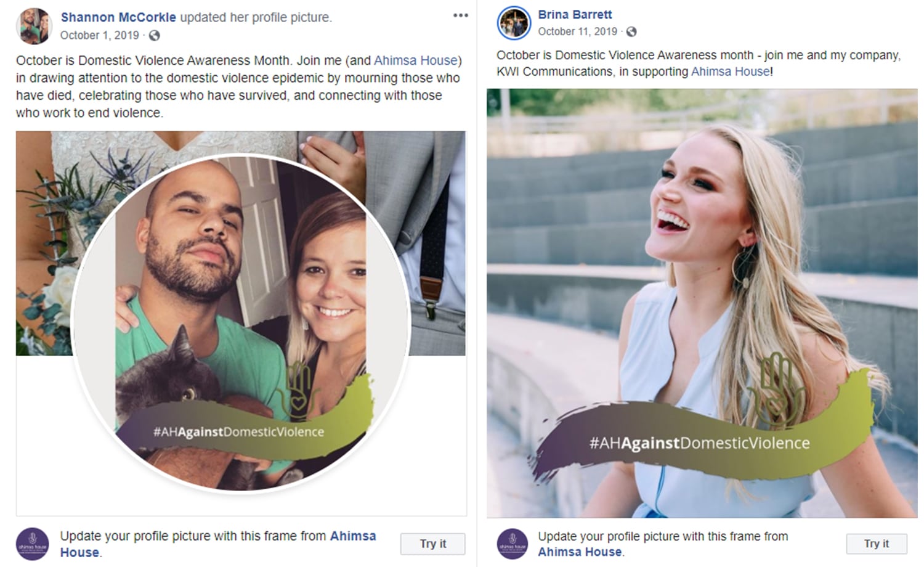Click the Ahimsa House logo under Shannon's post
924x567 pixels.
tap(32, 544)
